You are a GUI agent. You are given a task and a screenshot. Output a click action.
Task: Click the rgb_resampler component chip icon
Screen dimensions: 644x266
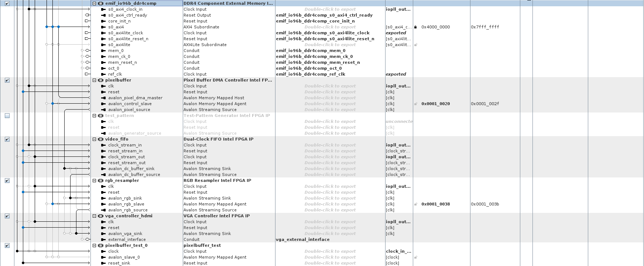pyautogui.click(x=100, y=180)
